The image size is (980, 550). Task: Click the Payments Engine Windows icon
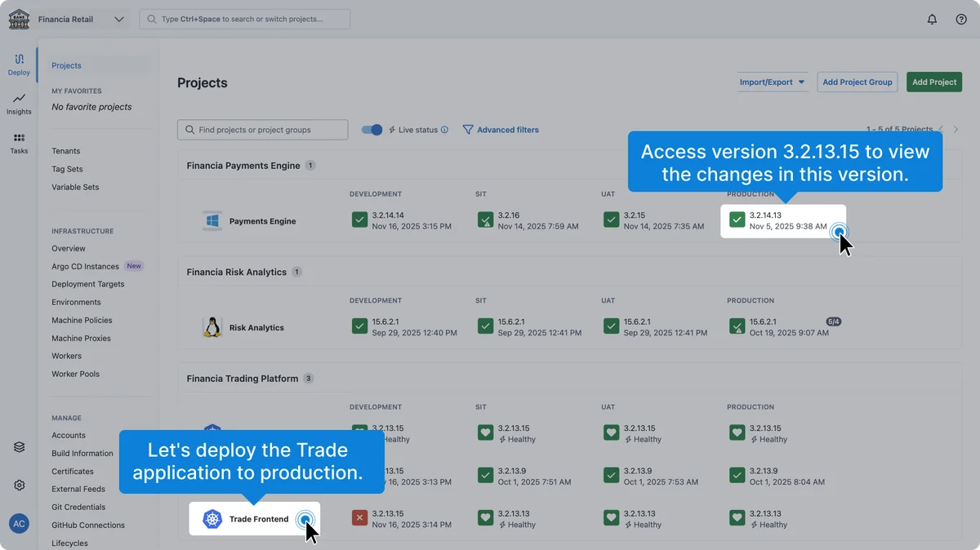pyautogui.click(x=212, y=221)
